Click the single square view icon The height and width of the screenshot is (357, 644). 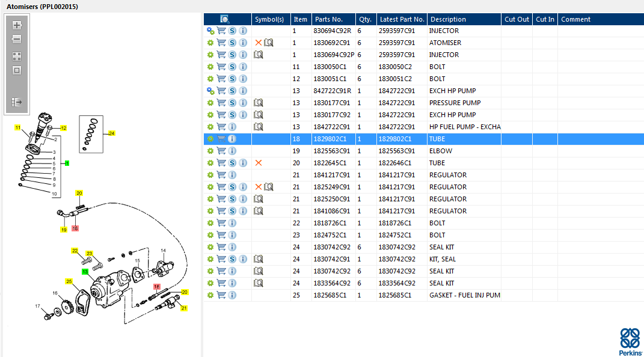pos(17,70)
